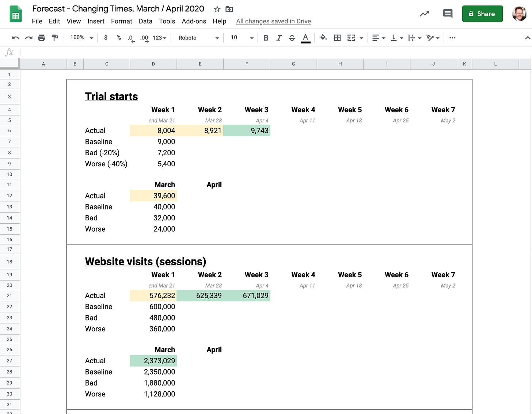Click the Redo arrow icon
The height and width of the screenshot is (414, 532).
[28, 38]
